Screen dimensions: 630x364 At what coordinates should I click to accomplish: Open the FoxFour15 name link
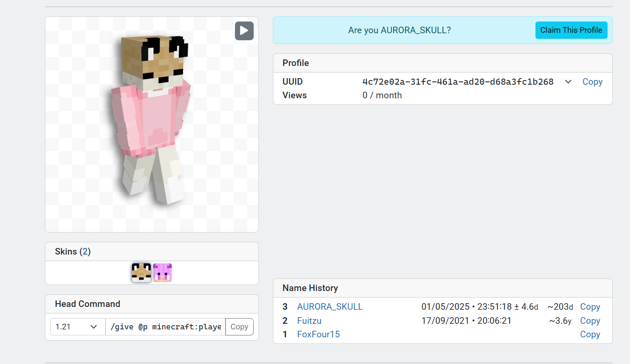(x=318, y=335)
